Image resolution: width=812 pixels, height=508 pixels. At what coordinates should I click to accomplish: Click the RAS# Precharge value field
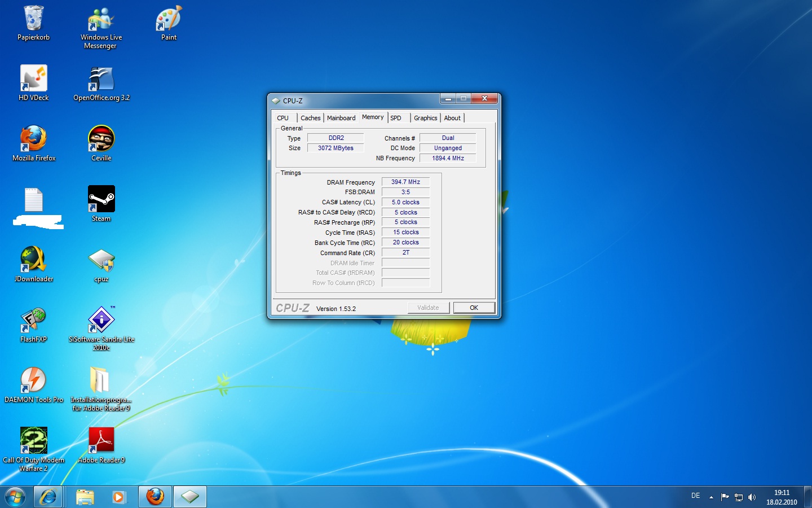[x=405, y=222]
